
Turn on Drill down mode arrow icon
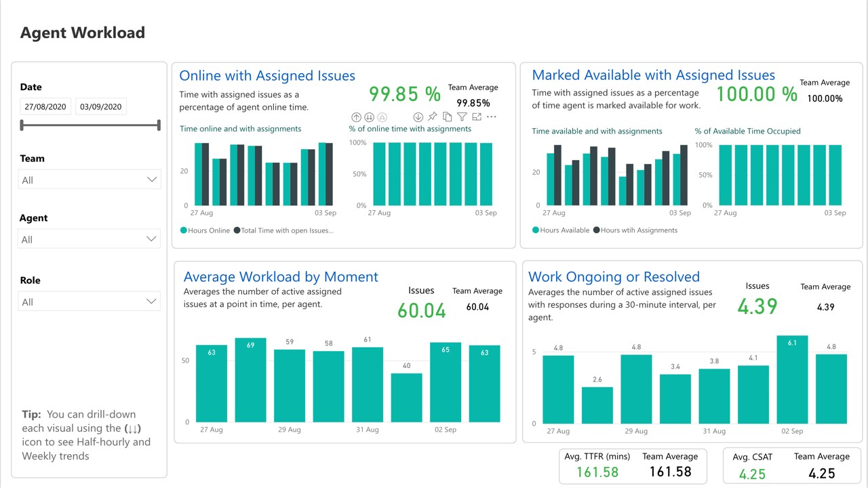(x=418, y=117)
